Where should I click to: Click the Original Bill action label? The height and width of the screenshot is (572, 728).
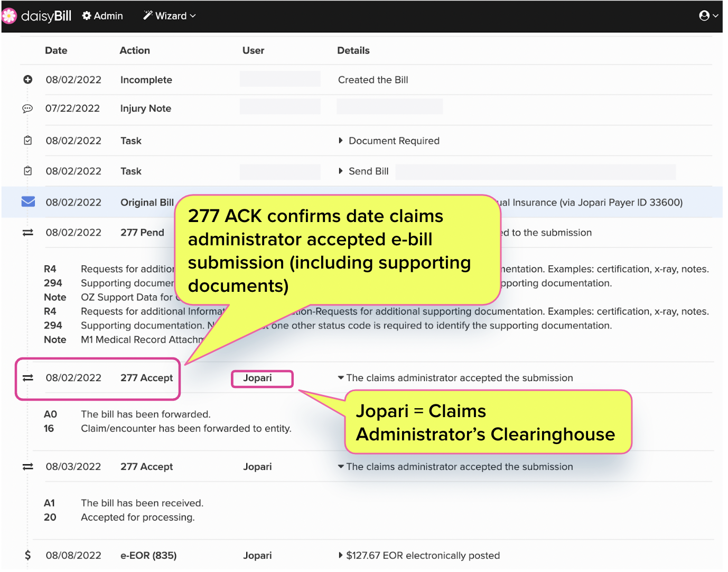click(x=147, y=202)
